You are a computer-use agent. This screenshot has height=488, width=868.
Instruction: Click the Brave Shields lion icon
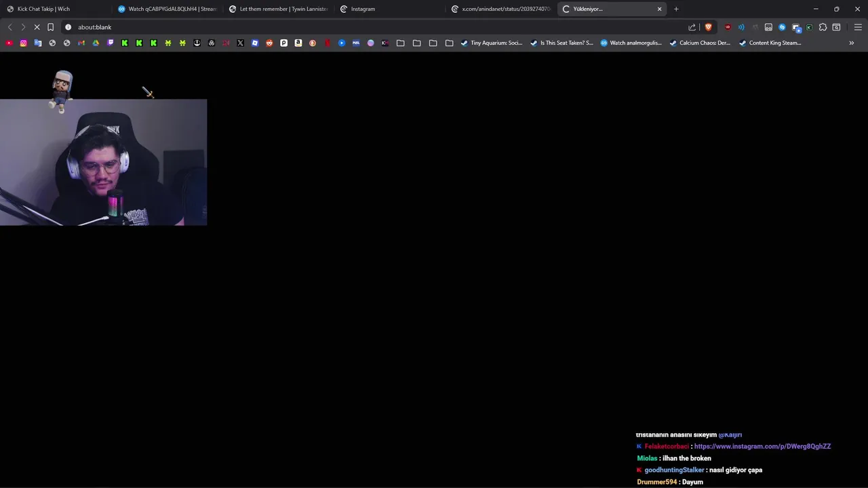click(709, 27)
